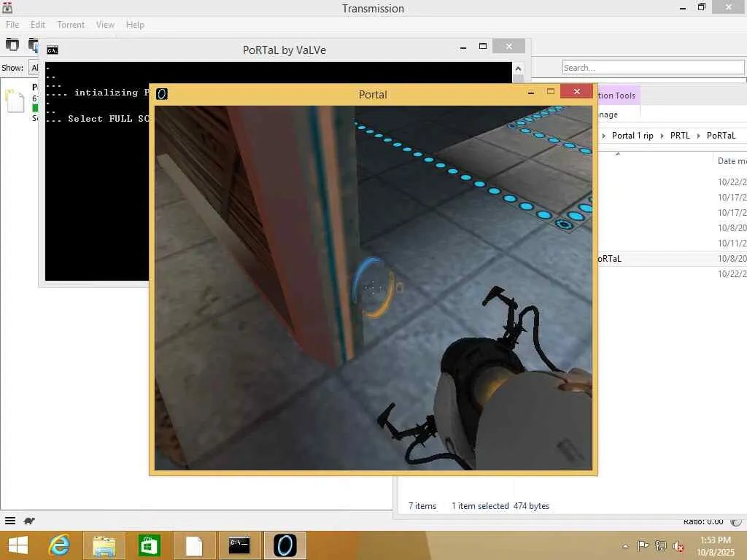The image size is (747, 560).
Task: Maximize the PoRTaL by VaLVe console window
Action: [483, 46]
